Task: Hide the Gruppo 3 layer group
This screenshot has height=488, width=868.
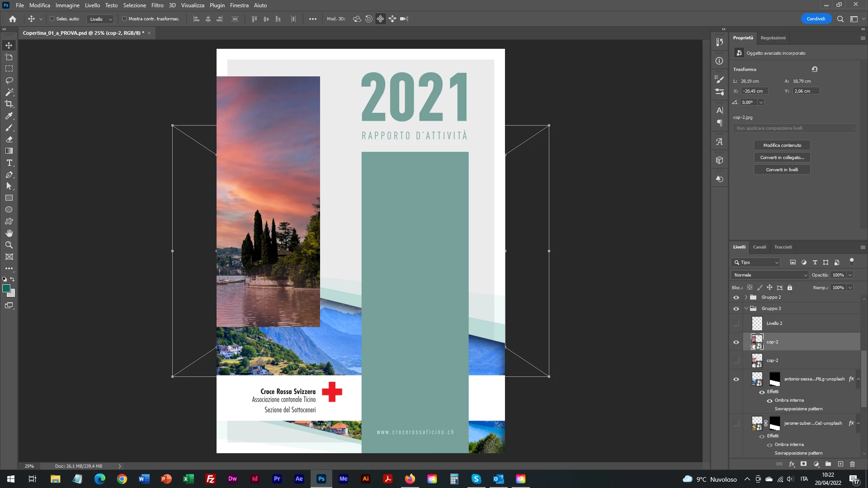Action: (736, 309)
